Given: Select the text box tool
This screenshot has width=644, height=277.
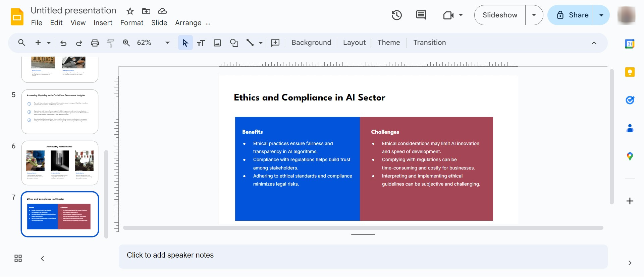Looking at the screenshot, I should click(201, 43).
